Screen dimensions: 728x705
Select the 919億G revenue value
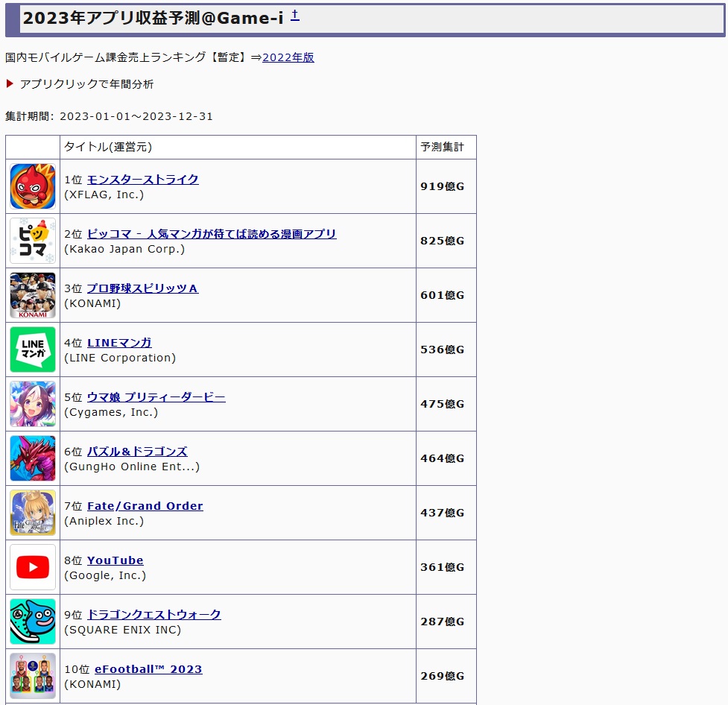[443, 186]
